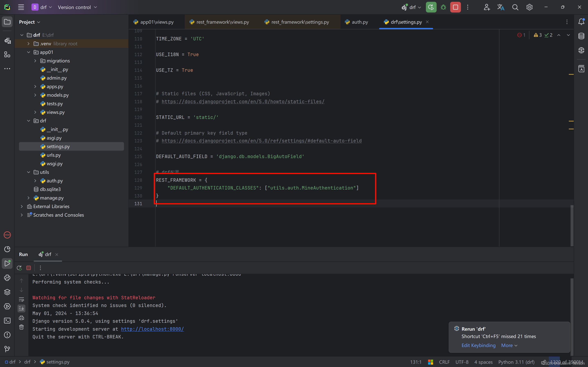Rerun drf in the Run panel toolbar
588x367 pixels.
19,268
